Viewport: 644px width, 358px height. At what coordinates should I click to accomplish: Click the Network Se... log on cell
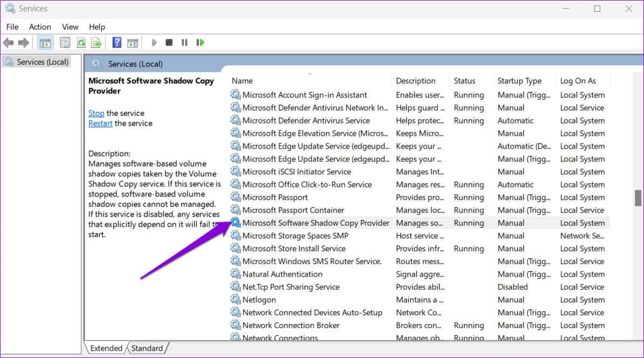582,236
